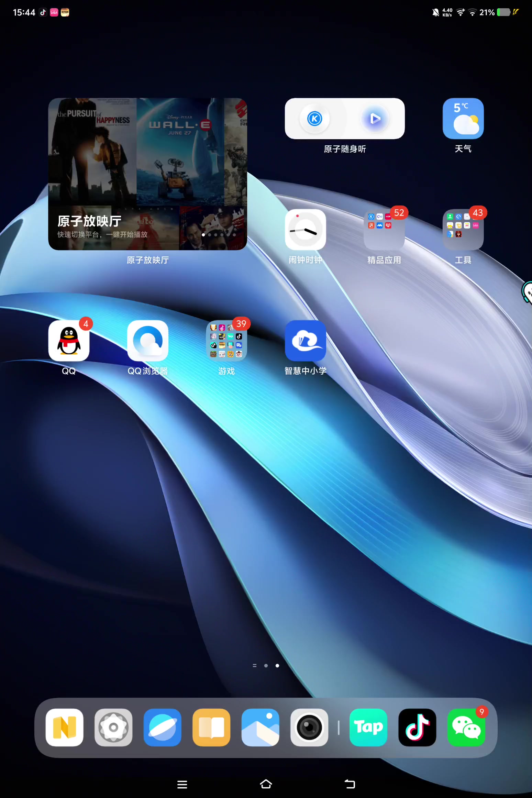Open the yellow N notes app
532x798 pixels.
(x=65, y=727)
